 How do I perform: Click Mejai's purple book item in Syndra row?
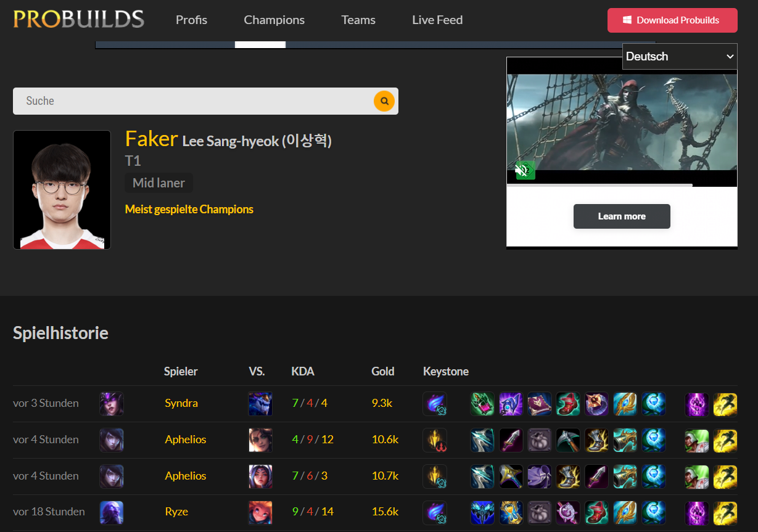pyautogui.click(x=540, y=404)
